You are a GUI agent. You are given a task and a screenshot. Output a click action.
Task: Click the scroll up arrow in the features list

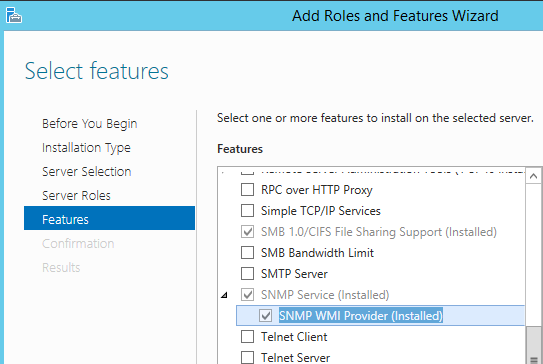[533, 176]
